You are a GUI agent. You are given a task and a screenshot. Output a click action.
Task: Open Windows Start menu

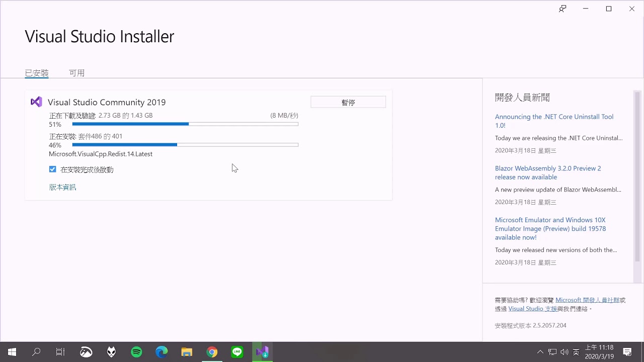click(12, 352)
